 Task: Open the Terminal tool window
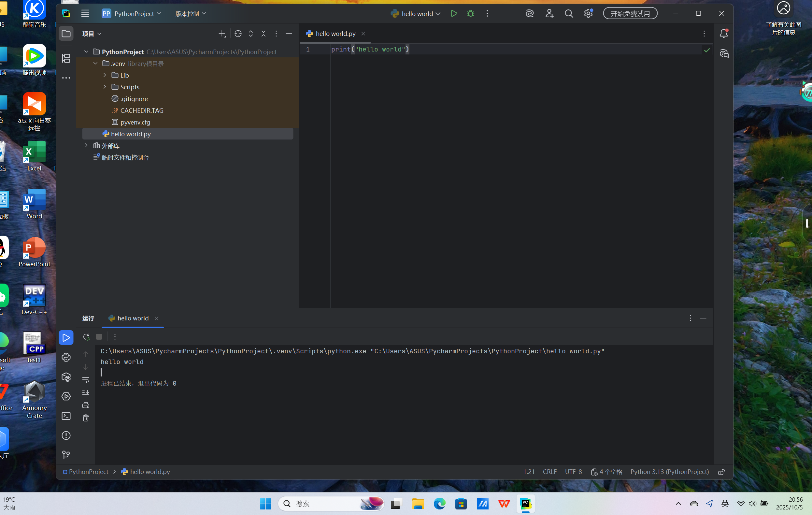(66, 416)
